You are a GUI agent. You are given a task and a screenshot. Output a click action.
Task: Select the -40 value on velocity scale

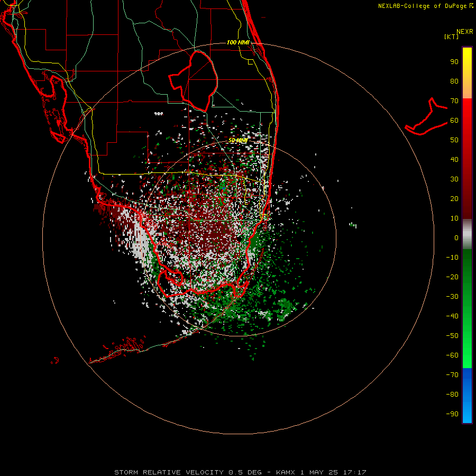tap(452, 316)
